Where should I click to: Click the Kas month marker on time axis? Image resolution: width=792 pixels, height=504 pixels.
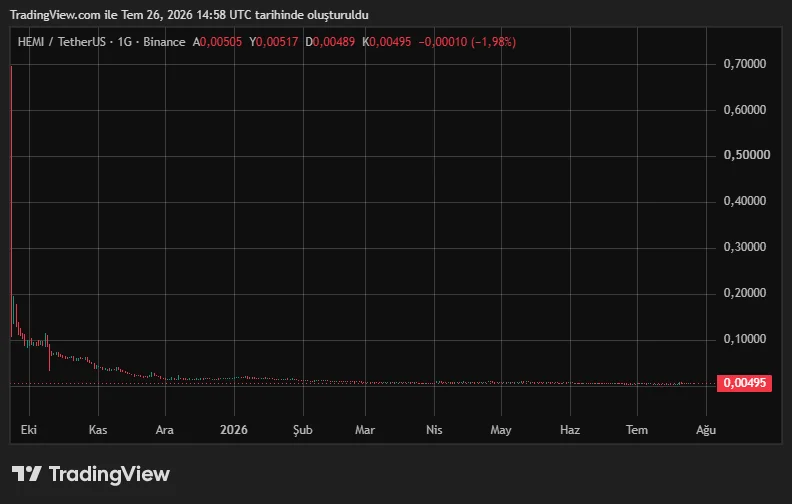[x=98, y=430]
